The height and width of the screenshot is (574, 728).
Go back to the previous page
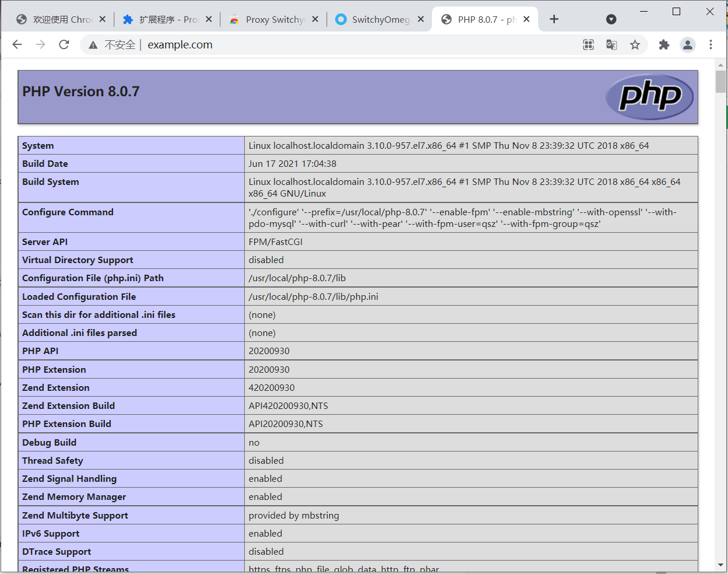pyautogui.click(x=17, y=44)
